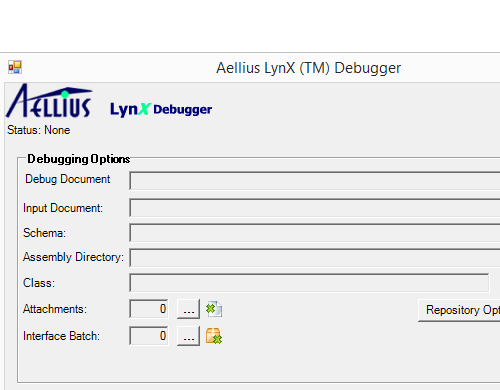Select the Schema text field
Screen dimensions: 500x390
point(315,233)
